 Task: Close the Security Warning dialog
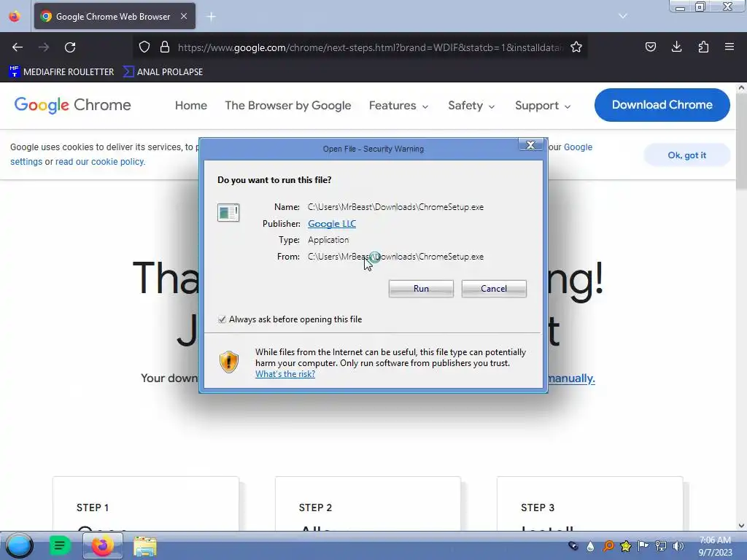pyautogui.click(x=531, y=145)
